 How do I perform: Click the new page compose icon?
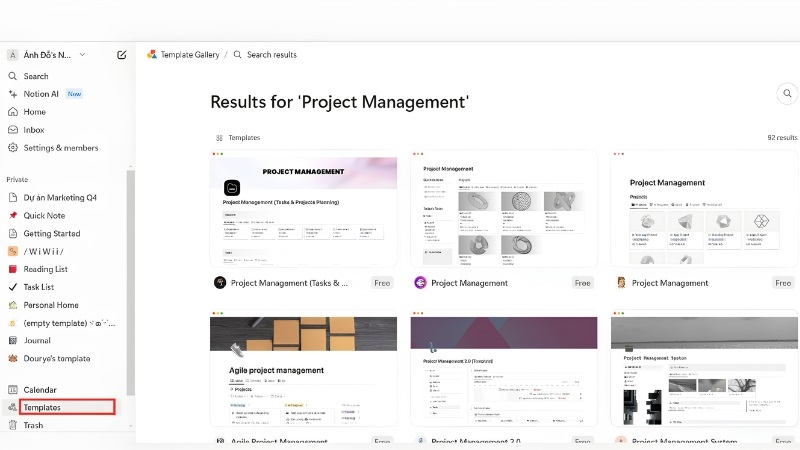pos(121,55)
